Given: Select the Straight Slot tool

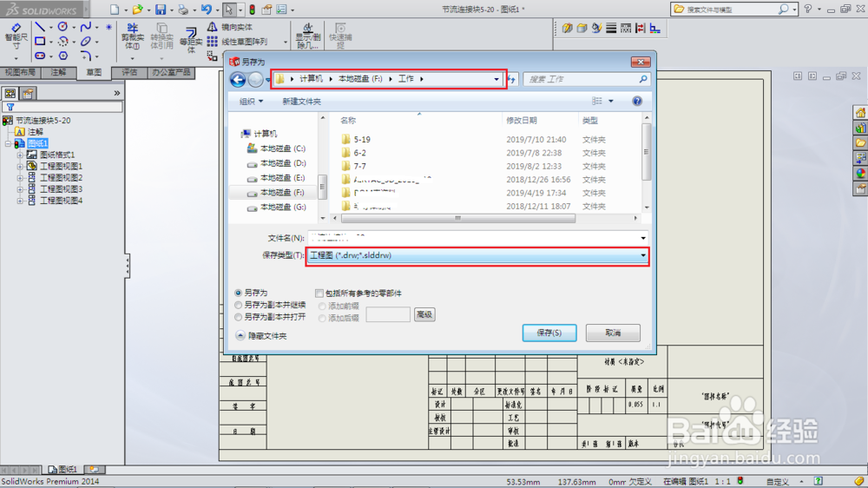Looking at the screenshot, I should pos(40,56).
